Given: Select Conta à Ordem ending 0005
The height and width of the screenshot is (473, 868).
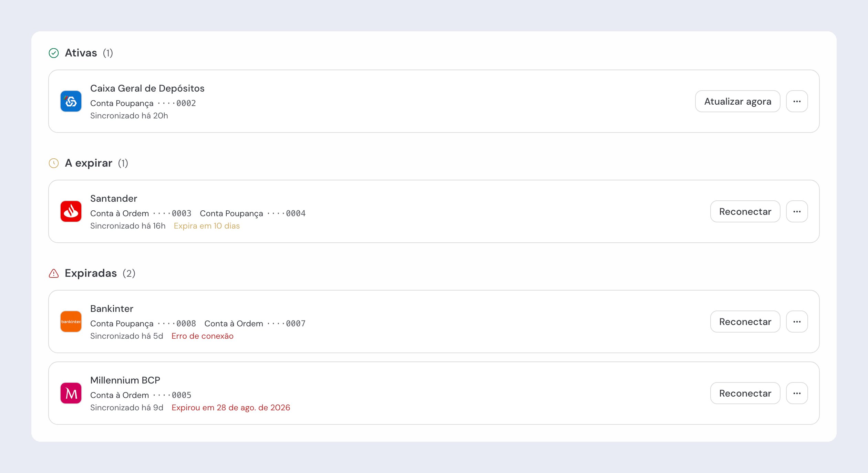Looking at the screenshot, I should pos(141,395).
